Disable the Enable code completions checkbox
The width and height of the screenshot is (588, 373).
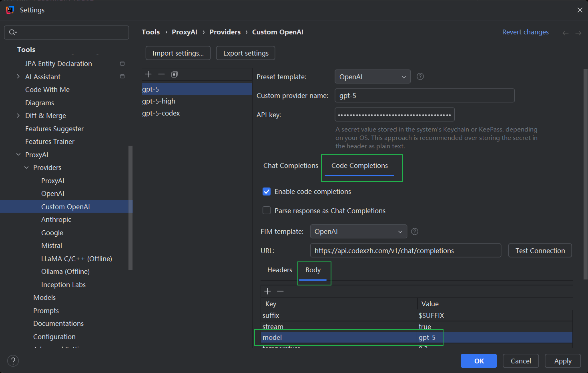(267, 191)
